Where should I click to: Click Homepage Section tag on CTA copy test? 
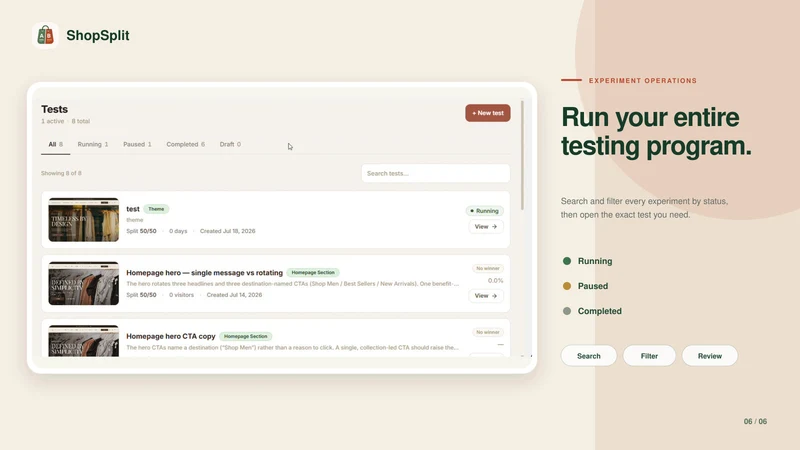245,337
